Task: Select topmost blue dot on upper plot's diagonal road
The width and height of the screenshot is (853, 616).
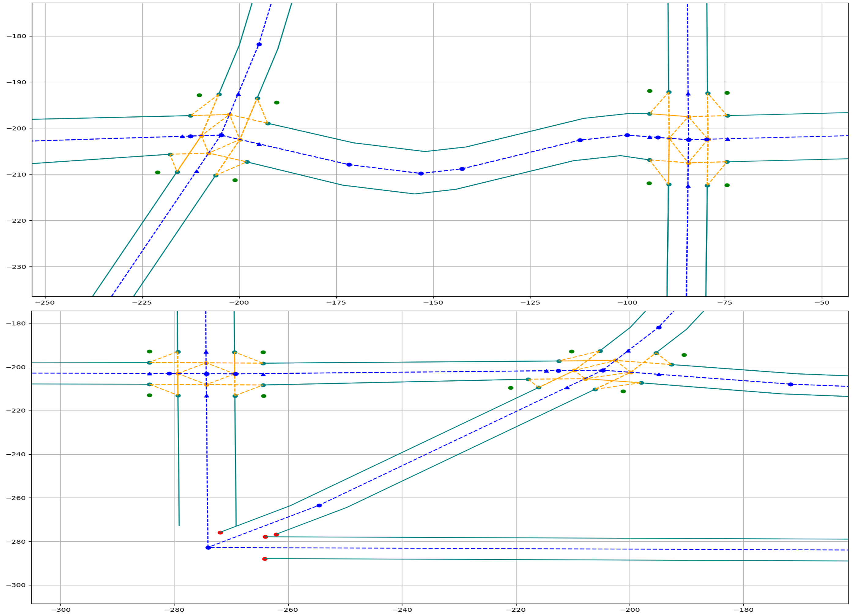Action: pos(259,44)
